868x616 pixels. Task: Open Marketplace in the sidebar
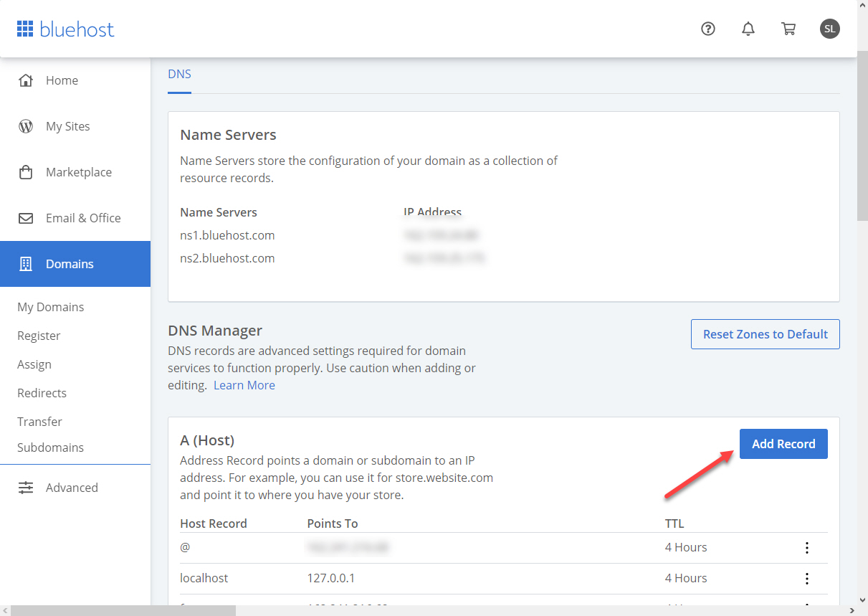coord(75,172)
